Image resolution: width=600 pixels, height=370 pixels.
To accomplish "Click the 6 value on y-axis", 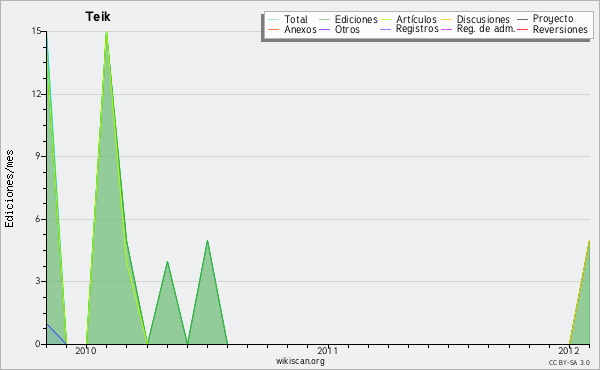I will coord(39,219).
